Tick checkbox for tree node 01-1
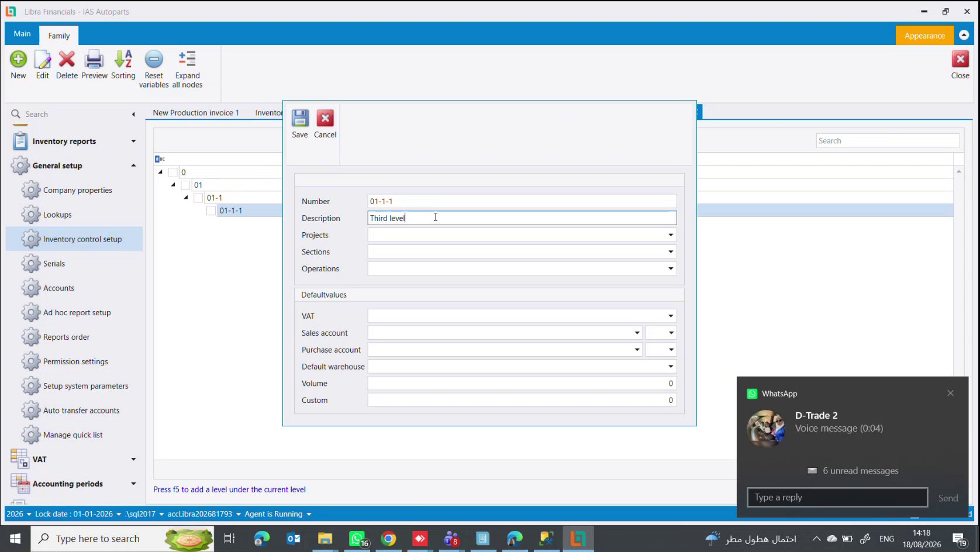This screenshot has width=980, height=552. [x=198, y=198]
